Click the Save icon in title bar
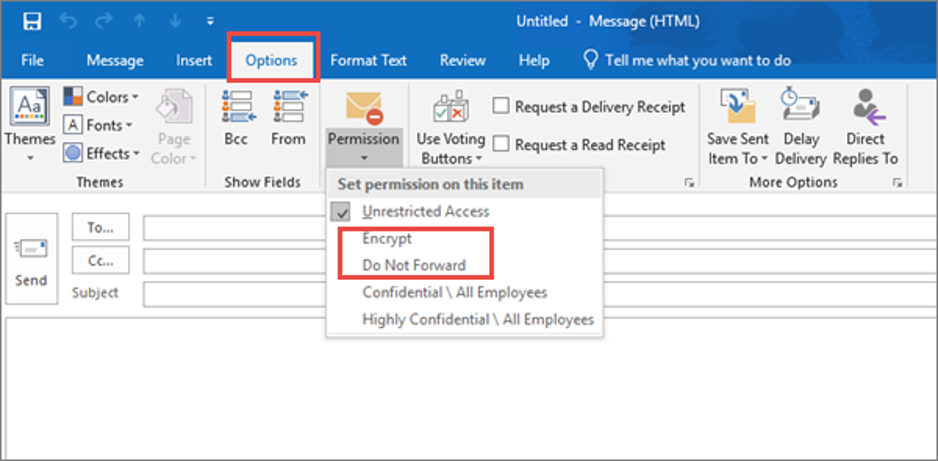Image resolution: width=938 pixels, height=461 pixels. (x=32, y=21)
